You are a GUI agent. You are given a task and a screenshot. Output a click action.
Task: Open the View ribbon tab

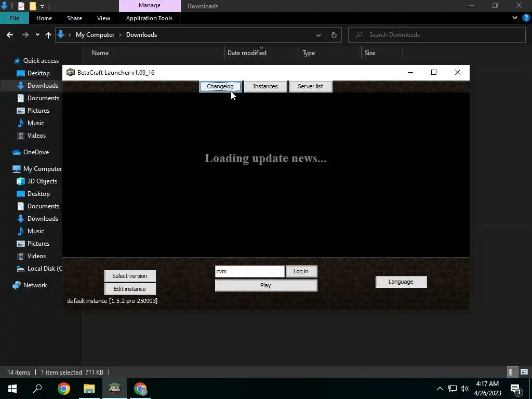pos(103,18)
